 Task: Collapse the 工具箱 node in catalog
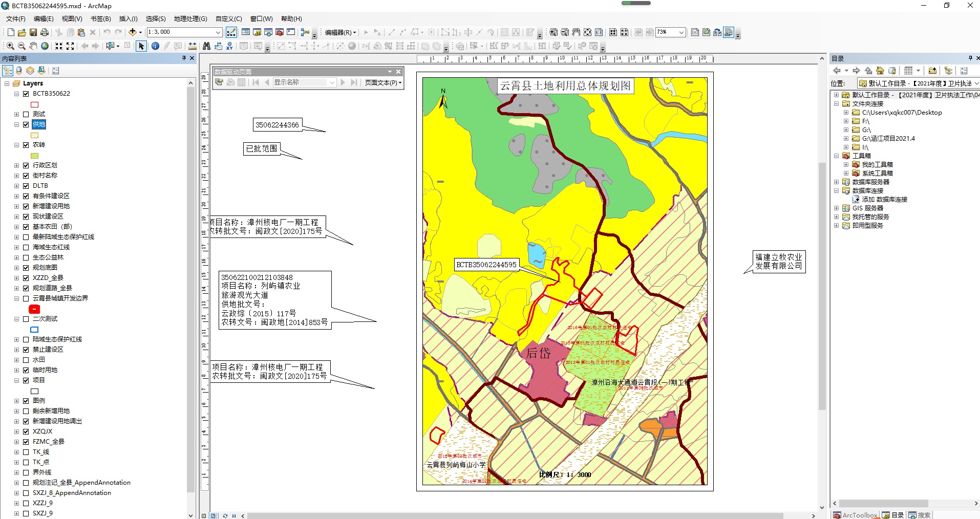(x=836, y=156)
